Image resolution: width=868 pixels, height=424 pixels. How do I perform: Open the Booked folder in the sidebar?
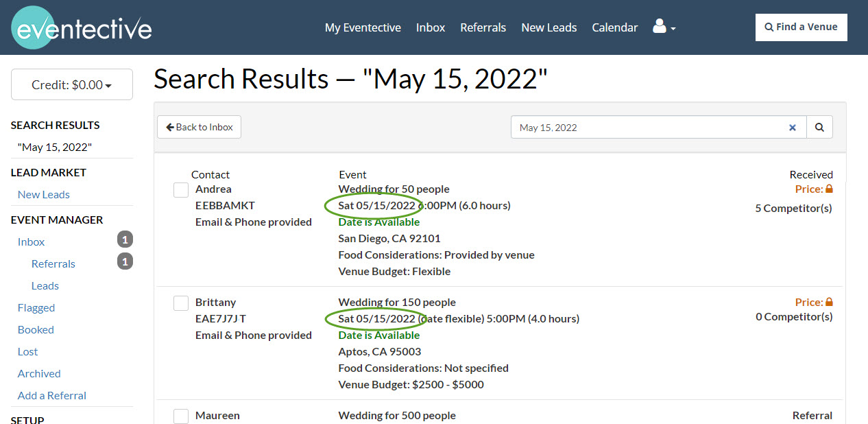36,330
